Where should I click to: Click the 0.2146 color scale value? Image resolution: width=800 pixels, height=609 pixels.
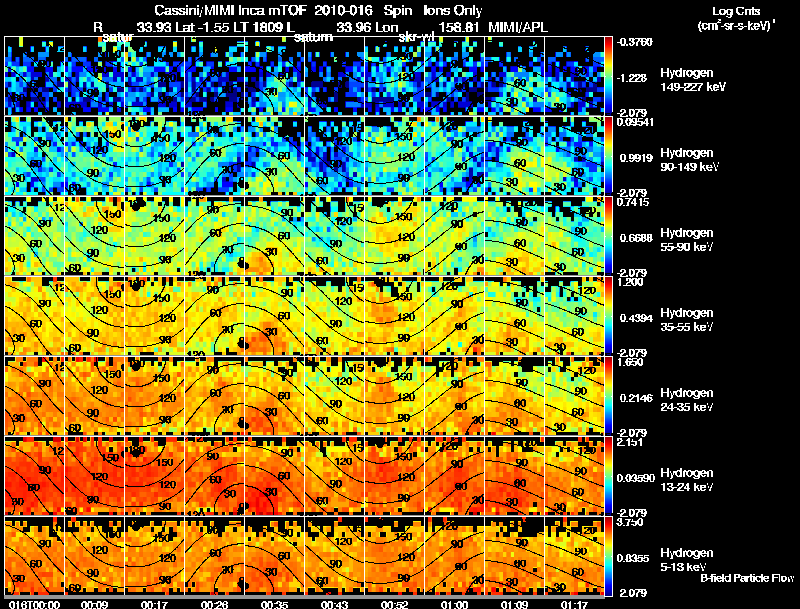pyautogui.click(x=636, y=398)
